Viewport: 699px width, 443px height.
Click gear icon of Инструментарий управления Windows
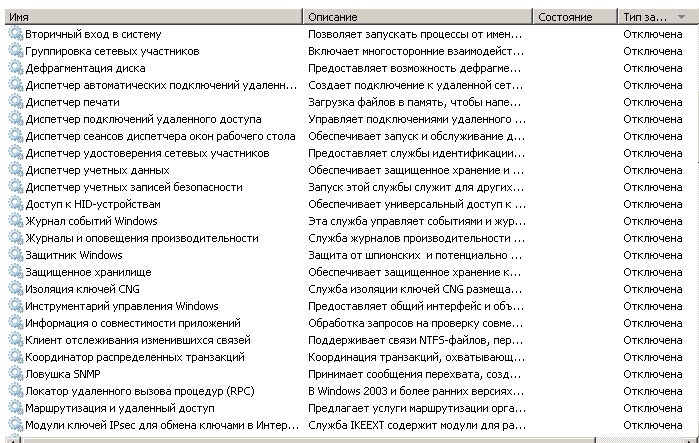click(x=16, y=306)
